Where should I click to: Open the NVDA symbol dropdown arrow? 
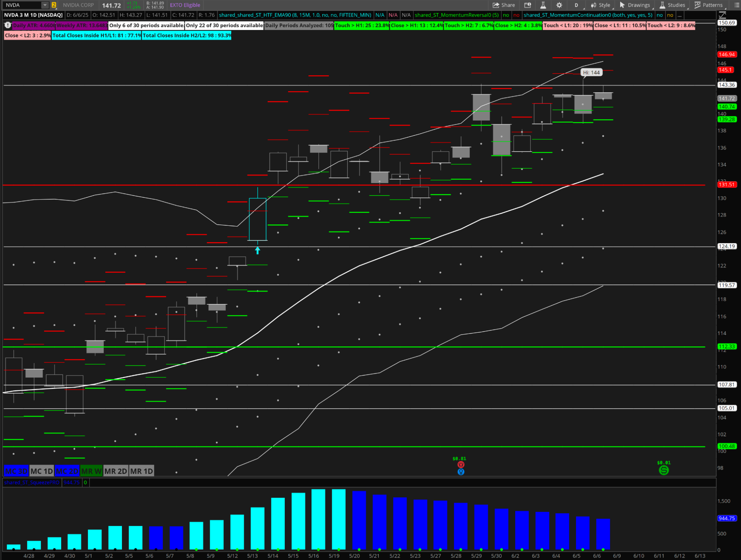[44, 5]
